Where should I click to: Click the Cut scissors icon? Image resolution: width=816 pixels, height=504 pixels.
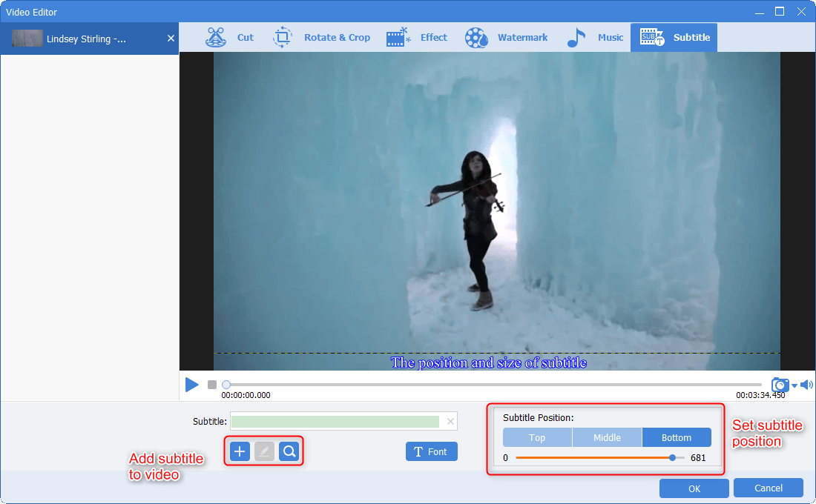click(x=215, y=38)
